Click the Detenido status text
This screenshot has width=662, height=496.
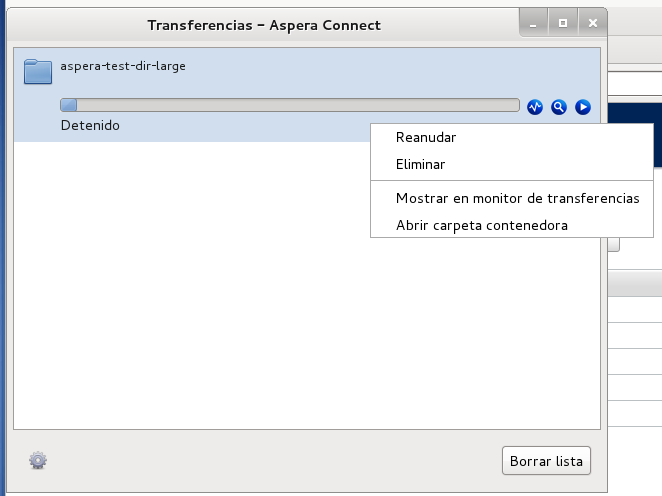pyautogui.click(x=90, y=125)
